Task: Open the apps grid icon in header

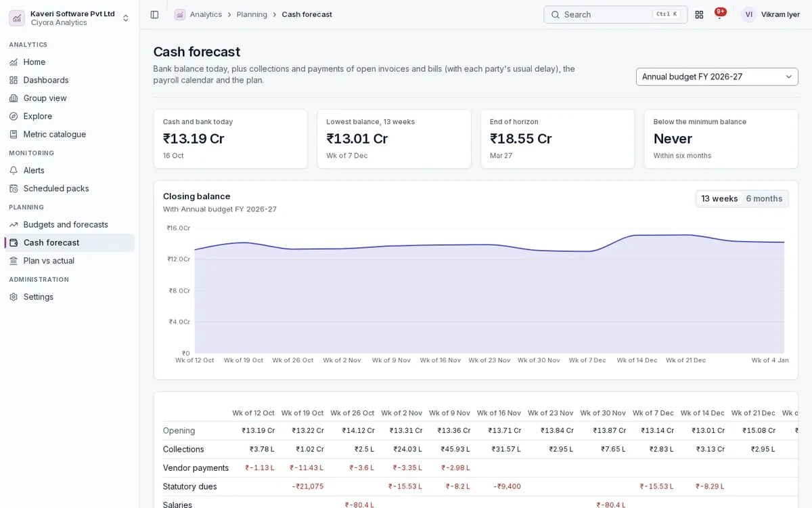Action: click(699, 14)
